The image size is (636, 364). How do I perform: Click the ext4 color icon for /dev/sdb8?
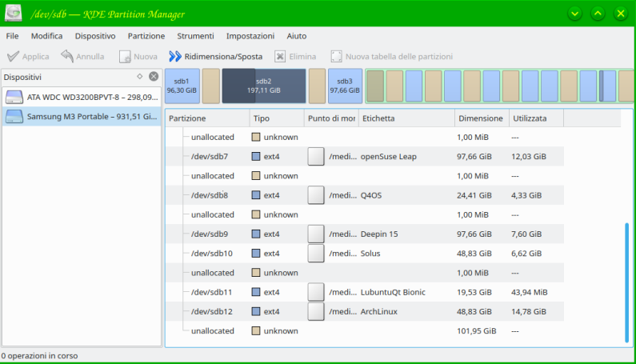tap(256, 195)
